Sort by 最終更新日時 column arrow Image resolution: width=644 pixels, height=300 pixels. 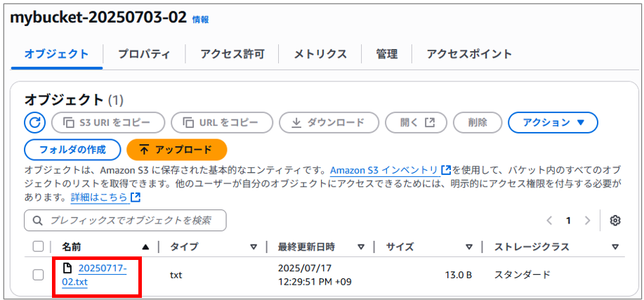click(360, 247)
